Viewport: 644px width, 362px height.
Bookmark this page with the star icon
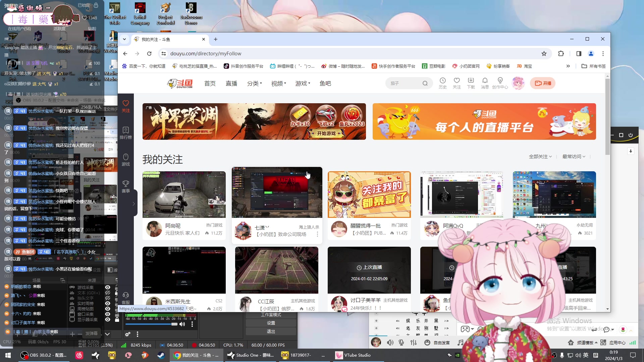coord(544,54)
